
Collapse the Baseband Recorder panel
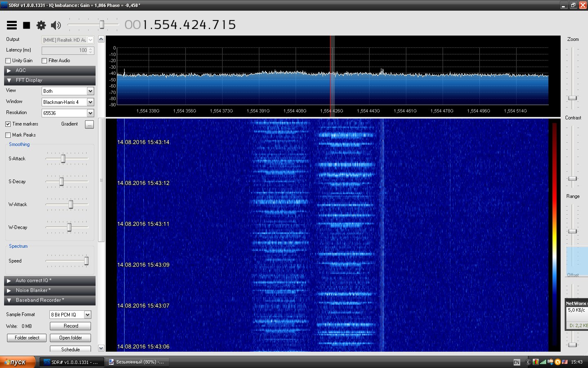click(50, 300)
